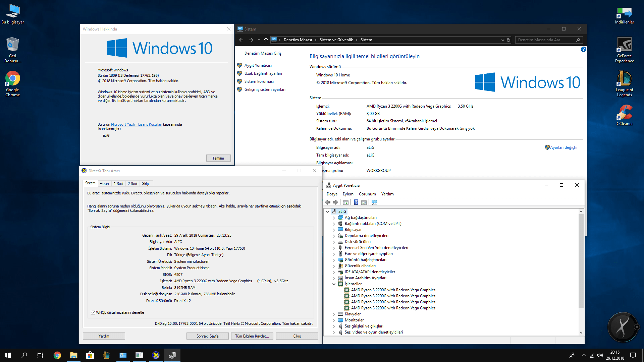Click scan for hardware changes monitor icon

click(x=374, y=202)
